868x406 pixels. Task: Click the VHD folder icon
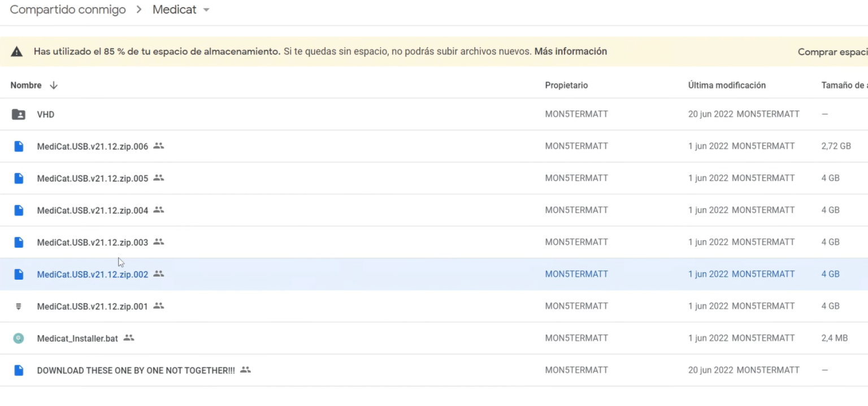tap(18, 114)
